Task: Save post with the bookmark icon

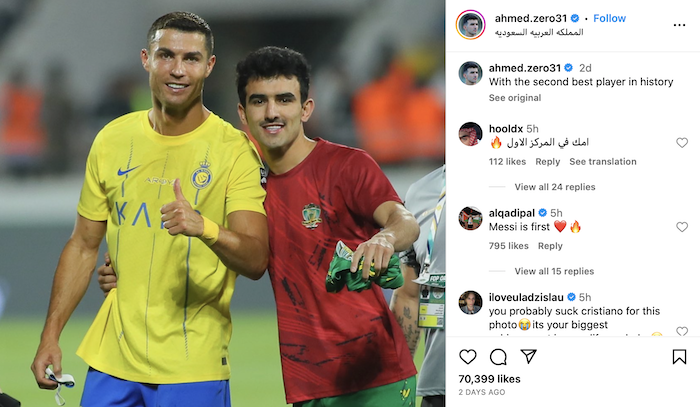Action: point(679,357)
